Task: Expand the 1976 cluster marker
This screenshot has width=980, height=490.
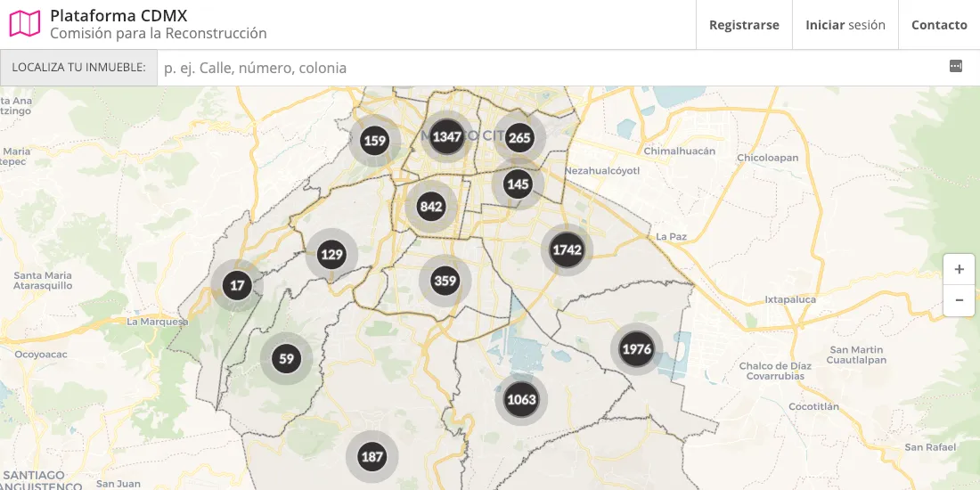Action: click(x=637, y=349)
